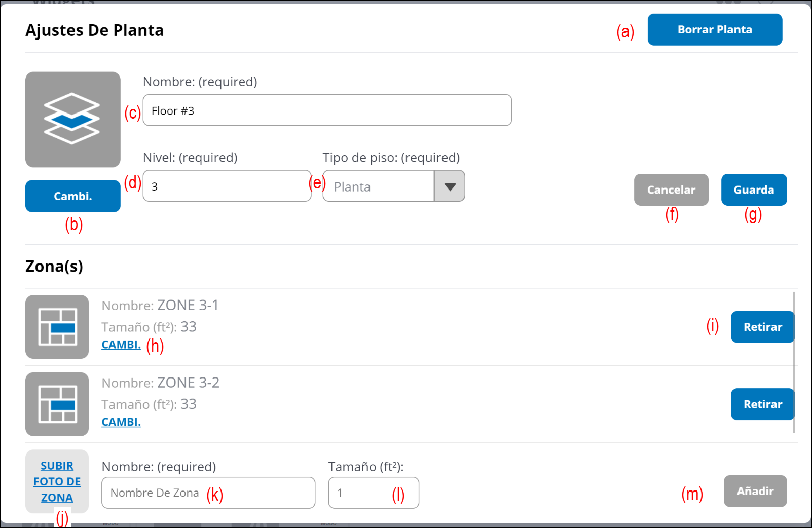The height and width of the screenshot is (529, 812).
Task: Click the floor layers icon thumbnail
Action: [72, 119]
